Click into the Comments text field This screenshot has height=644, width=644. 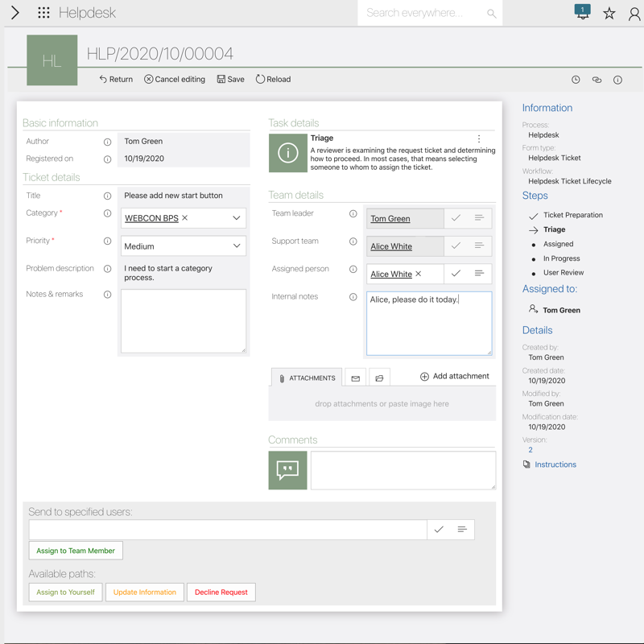402,470
